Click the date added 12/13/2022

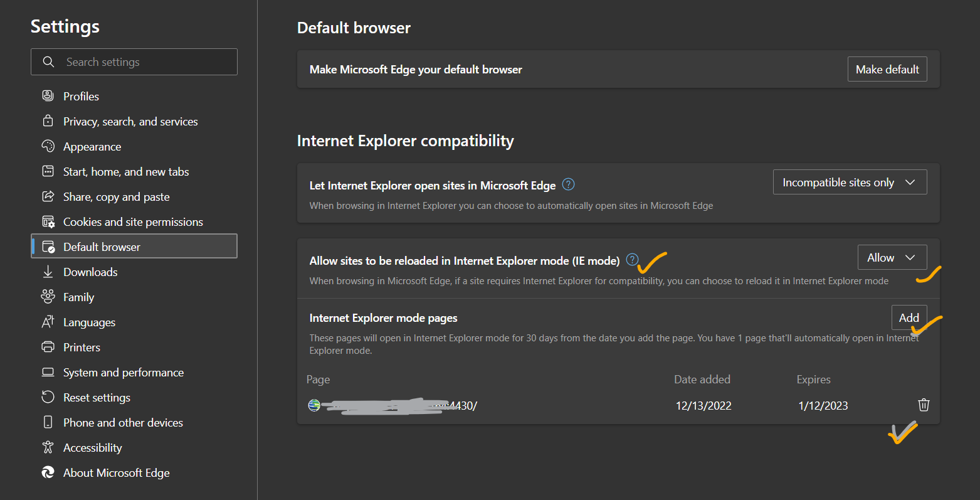click(703, 405)
